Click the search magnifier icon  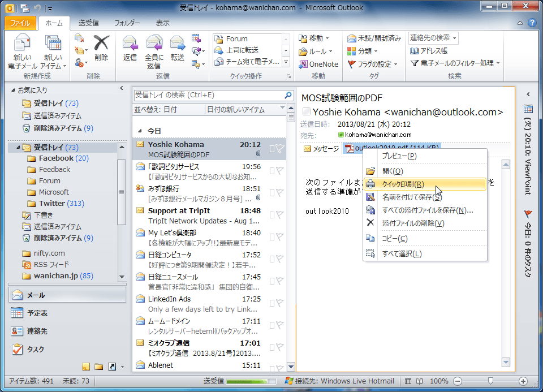[x=288, y=95]
